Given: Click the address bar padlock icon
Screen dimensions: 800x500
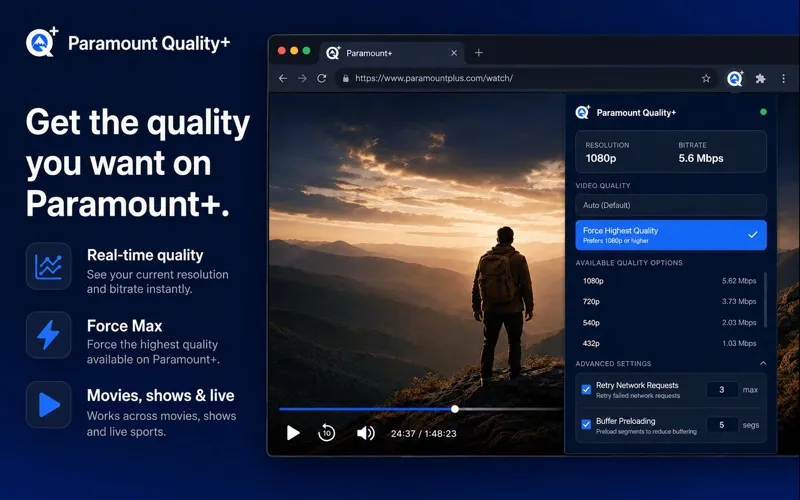Looking at the screenshot, I should 345,78.
